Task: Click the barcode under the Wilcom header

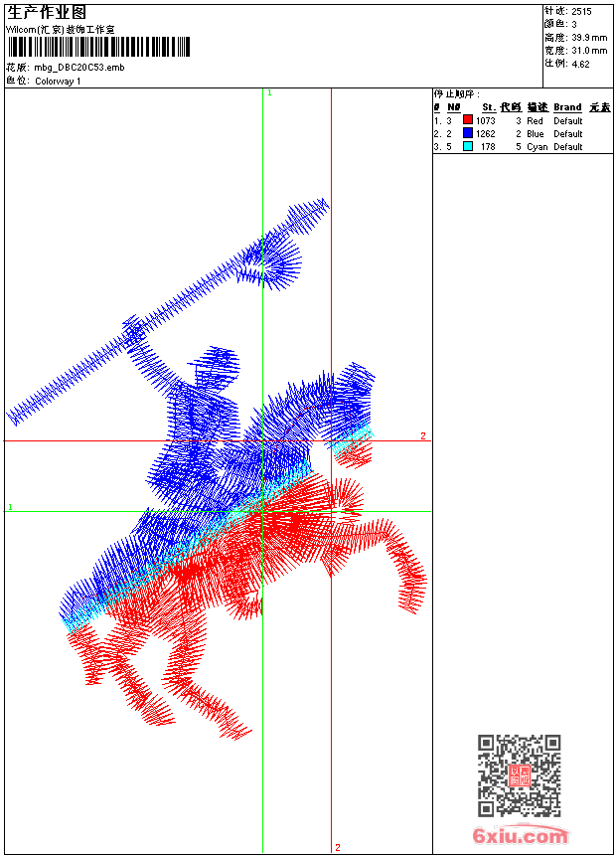Action: tap(98, 47)
